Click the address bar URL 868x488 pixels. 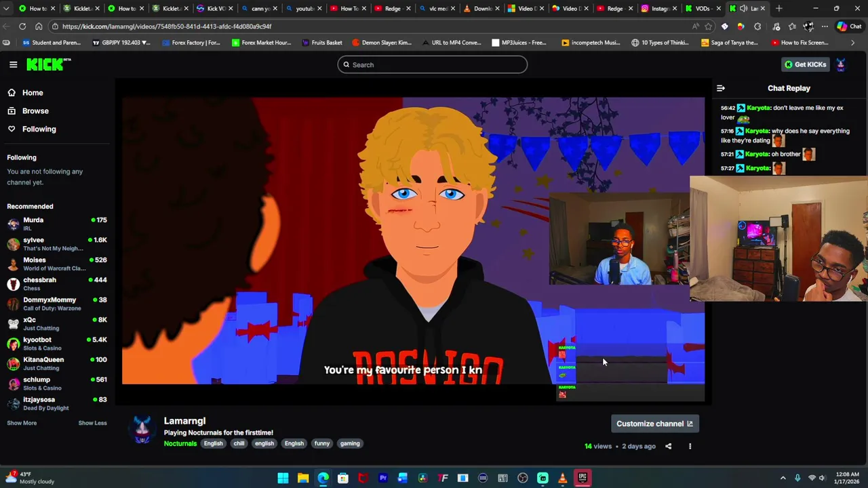point(167,26)
